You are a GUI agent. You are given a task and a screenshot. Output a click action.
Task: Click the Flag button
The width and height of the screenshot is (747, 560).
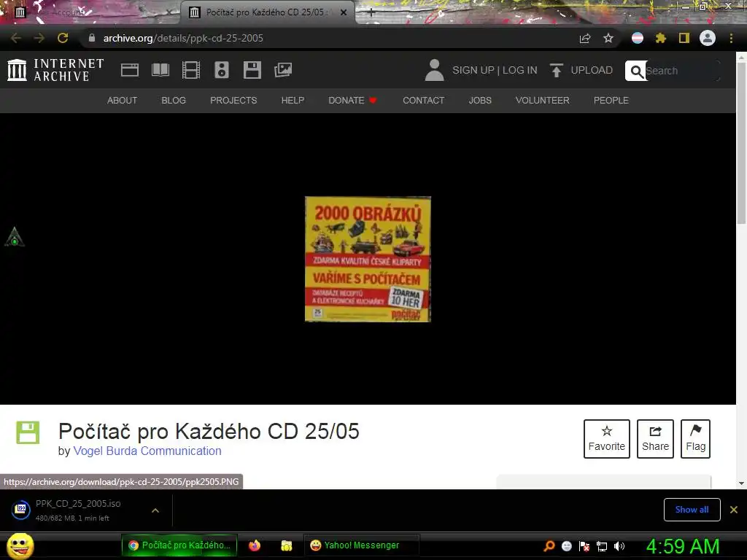point(695,438)
